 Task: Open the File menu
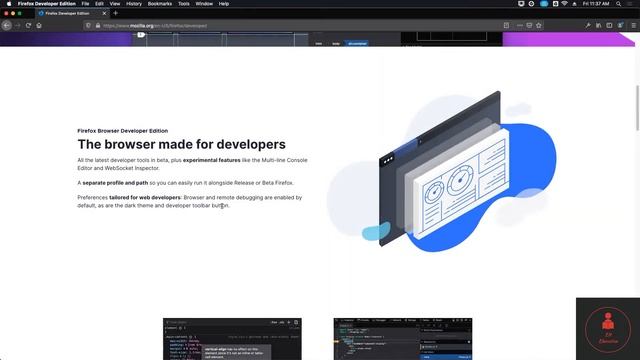[x=85, y=4]
